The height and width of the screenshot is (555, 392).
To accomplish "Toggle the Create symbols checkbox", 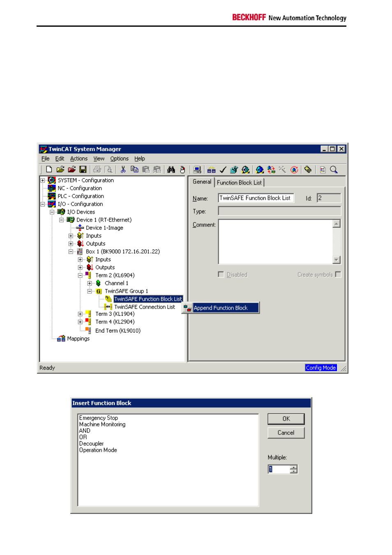I will (338, 274).
